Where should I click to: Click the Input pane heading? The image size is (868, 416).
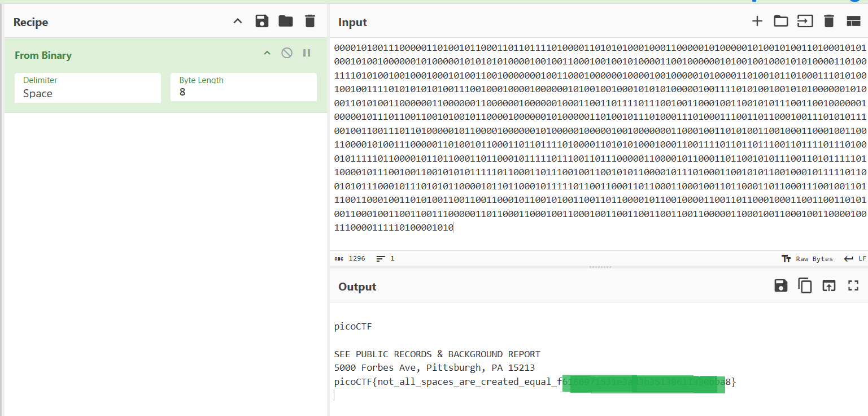click(352, 22)
